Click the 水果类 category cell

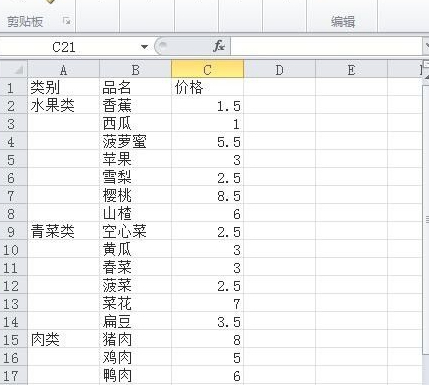coord(63,106)
